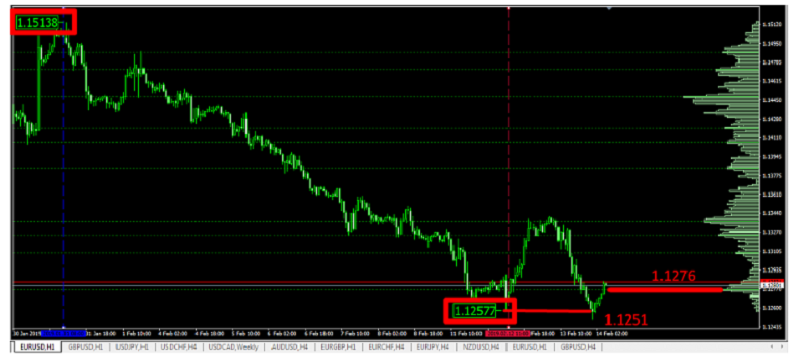The height and width of the screenshot is (360, 804).
Task: Click the right tab-scroll arrow
Action: point(782,347)
